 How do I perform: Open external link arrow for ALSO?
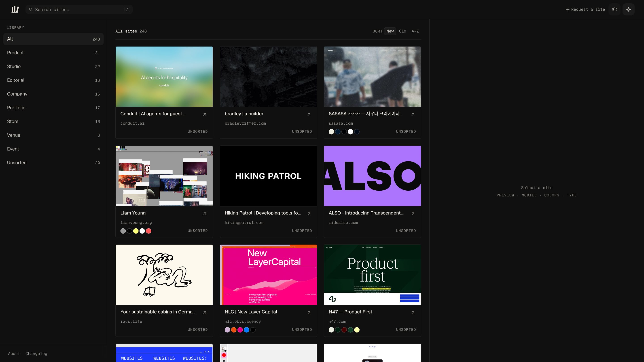coord(413,214)
